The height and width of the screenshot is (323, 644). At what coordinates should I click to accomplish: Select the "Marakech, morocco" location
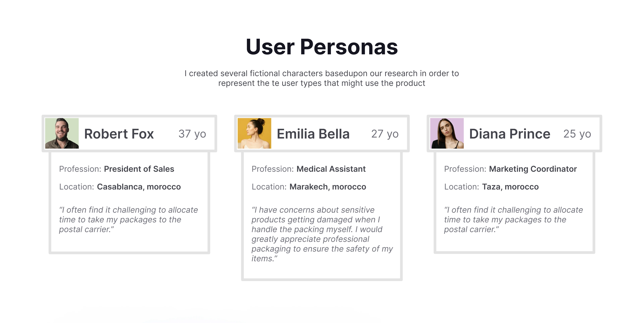click(328, 187)
